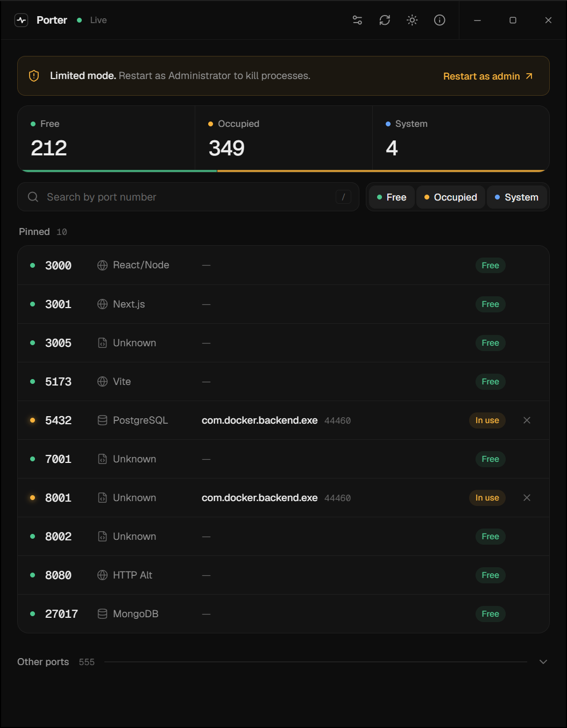
Task: Click PID 44460 on port 8001 row
Action: coord(337,498)
